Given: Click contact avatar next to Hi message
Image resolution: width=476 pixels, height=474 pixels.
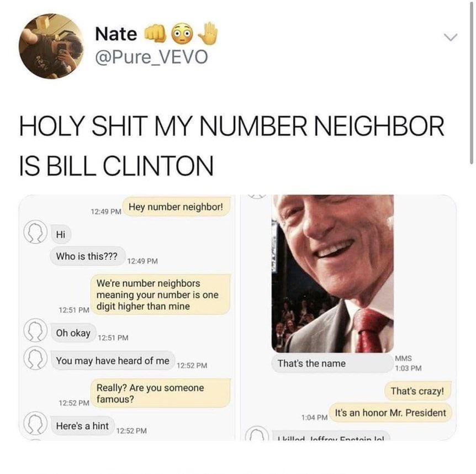Looking at the screenshot, I should (x=35, y=231).
